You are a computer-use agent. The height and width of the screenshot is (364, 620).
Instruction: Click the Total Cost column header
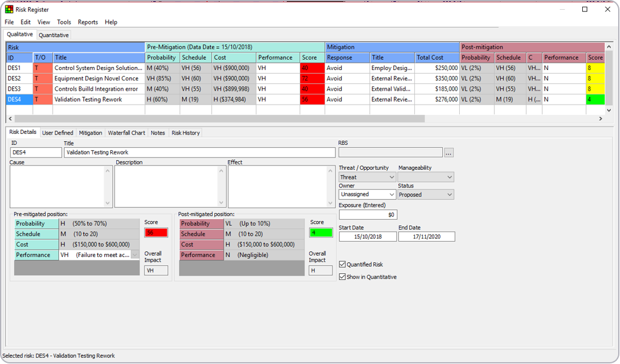point(437,57)
